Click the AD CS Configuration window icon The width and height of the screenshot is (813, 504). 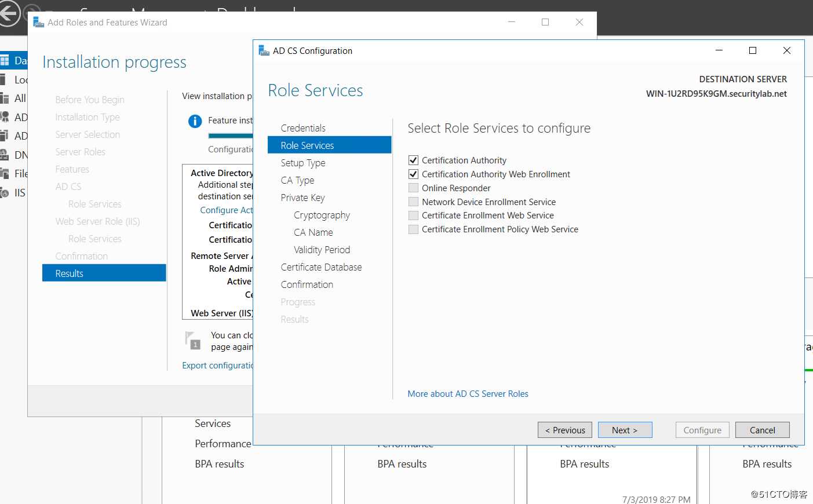pyautogui.click(x=264, y=50)
